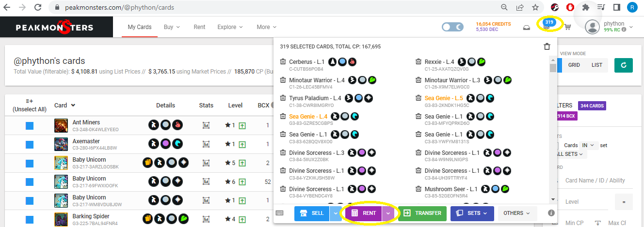Open the shopping cart icon
The height and width of the screenshot is (227, 644).
pyautogui.click(x=567, y=27)
